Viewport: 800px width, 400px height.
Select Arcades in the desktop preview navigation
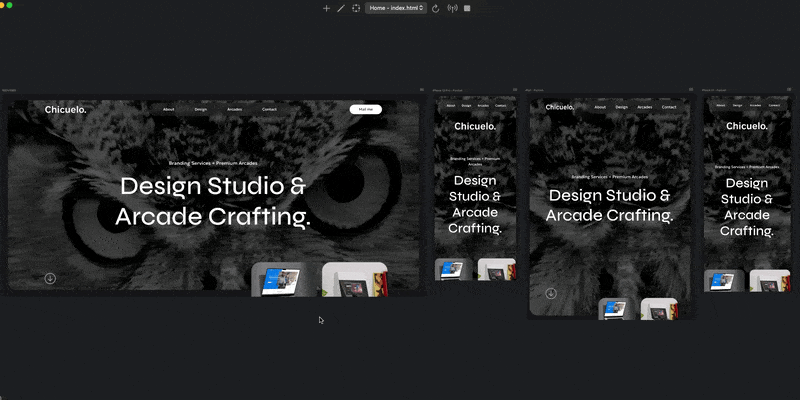[x=234, y=109]
